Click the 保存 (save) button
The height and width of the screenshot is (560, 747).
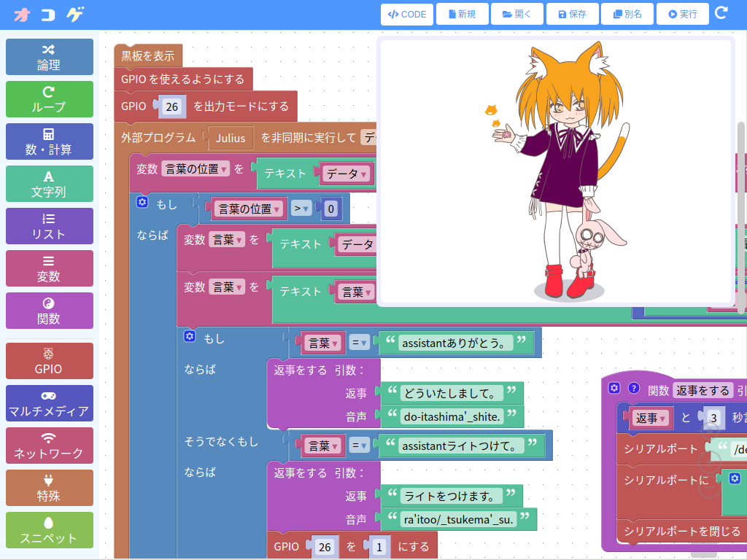[573, 14]
